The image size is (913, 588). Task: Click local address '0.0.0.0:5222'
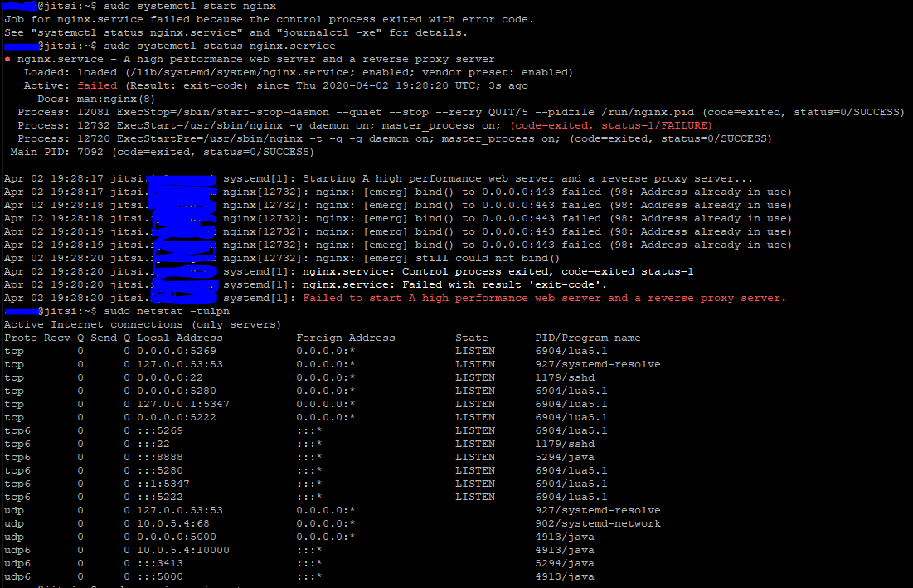tap(177, 417)
